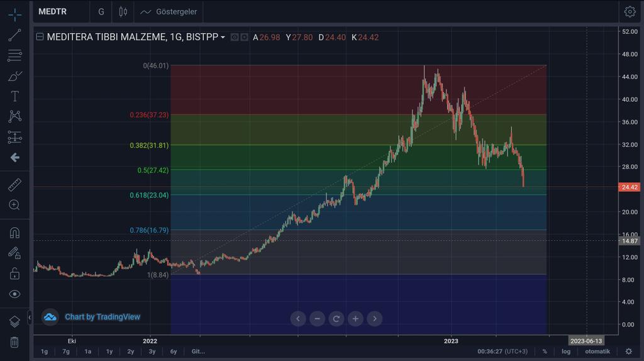Toggle percent scale mode
The width and height of the screenshot is (644, 361).
point(545,352)
